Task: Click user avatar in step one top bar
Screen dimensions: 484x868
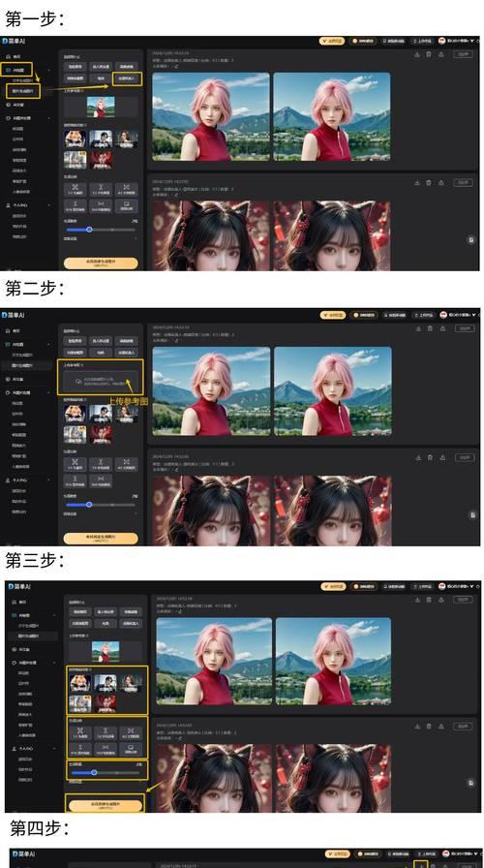Action: (442, 41)
